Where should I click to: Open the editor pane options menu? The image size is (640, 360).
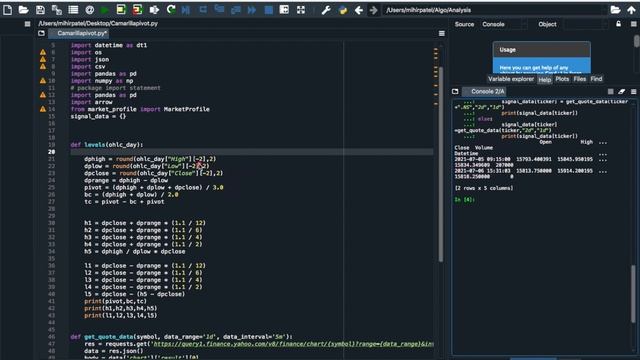[442, 33]
